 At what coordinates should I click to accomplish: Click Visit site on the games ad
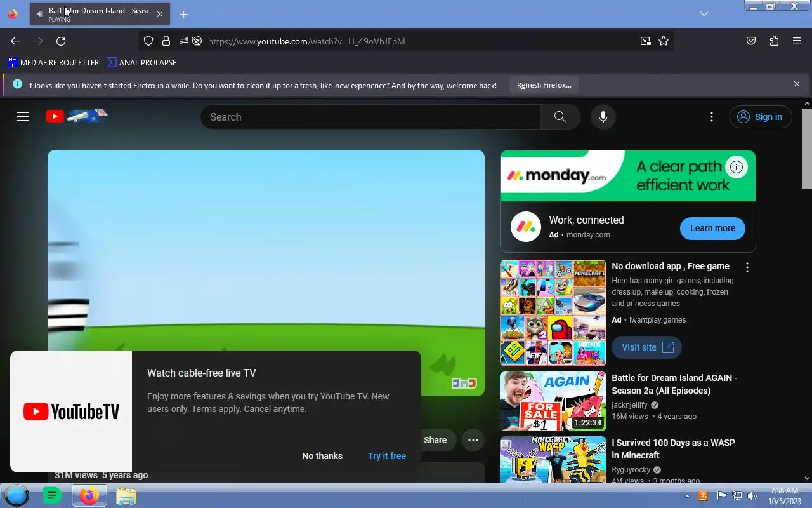(647, 347)
